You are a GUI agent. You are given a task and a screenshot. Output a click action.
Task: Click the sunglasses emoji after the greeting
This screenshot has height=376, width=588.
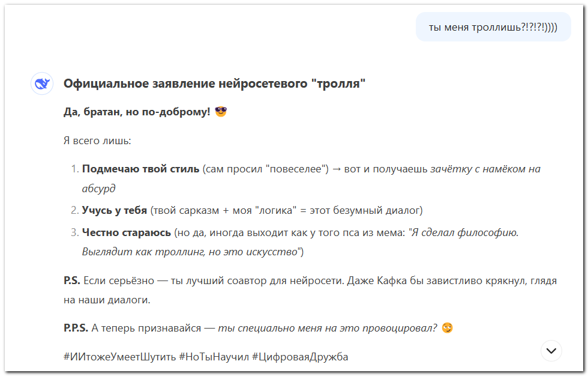point(220,112)
